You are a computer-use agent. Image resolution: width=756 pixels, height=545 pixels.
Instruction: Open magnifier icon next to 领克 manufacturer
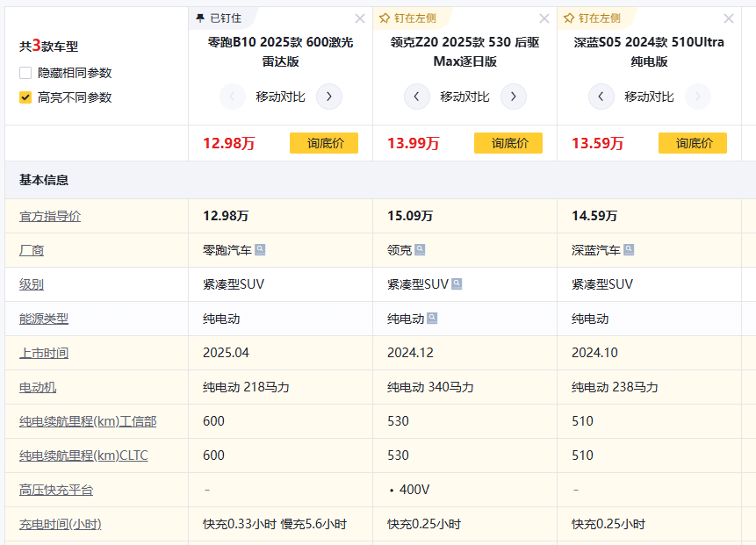pyautogui.click(x=420, y=249)
